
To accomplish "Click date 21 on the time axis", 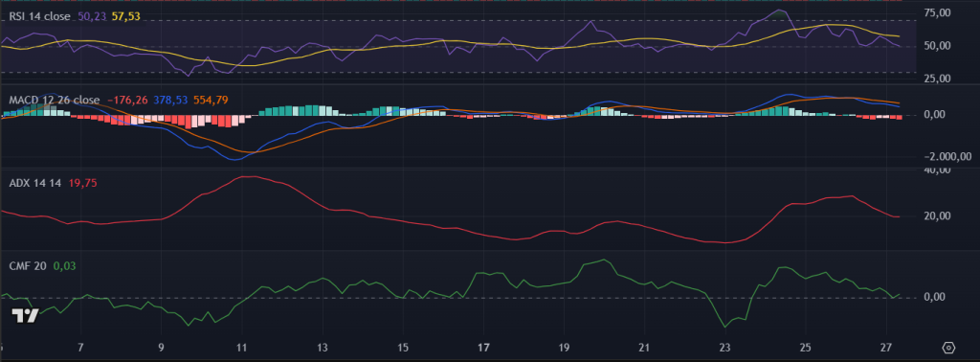I will click(644, 347).
